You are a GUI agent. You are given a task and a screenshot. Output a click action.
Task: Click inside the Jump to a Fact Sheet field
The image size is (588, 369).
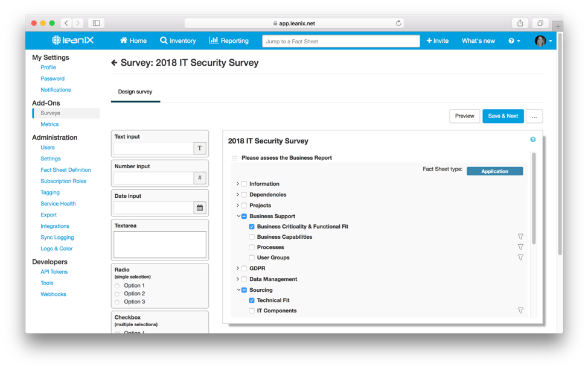(341, 40)
